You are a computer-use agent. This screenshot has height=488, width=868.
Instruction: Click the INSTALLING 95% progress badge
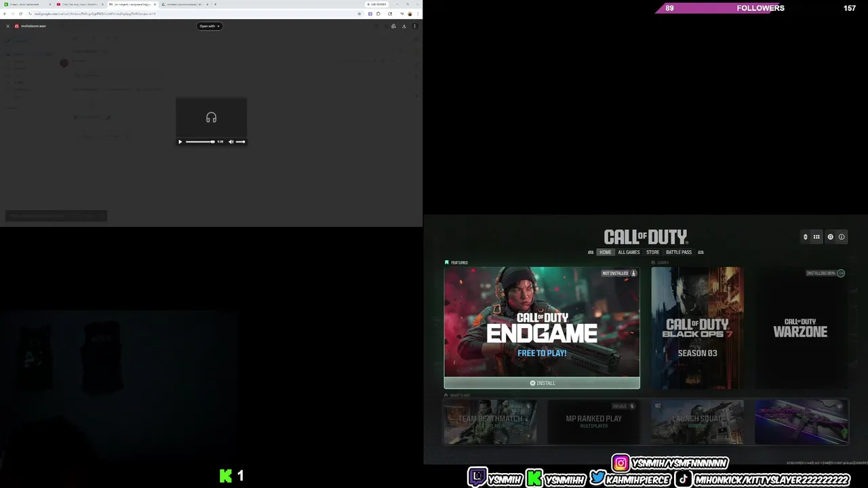coord(825,273)
